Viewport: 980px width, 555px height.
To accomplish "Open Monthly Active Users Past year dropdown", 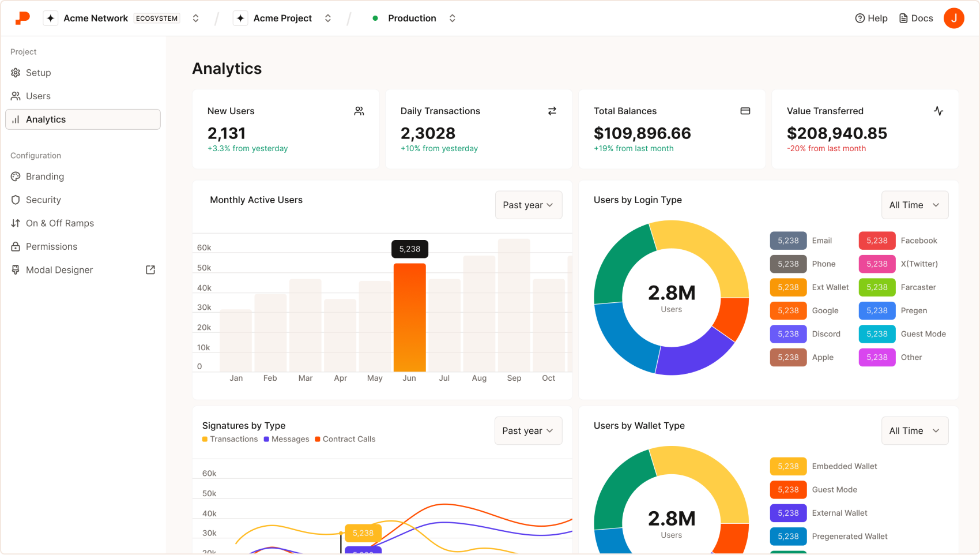I will click(x=529, y=205).
